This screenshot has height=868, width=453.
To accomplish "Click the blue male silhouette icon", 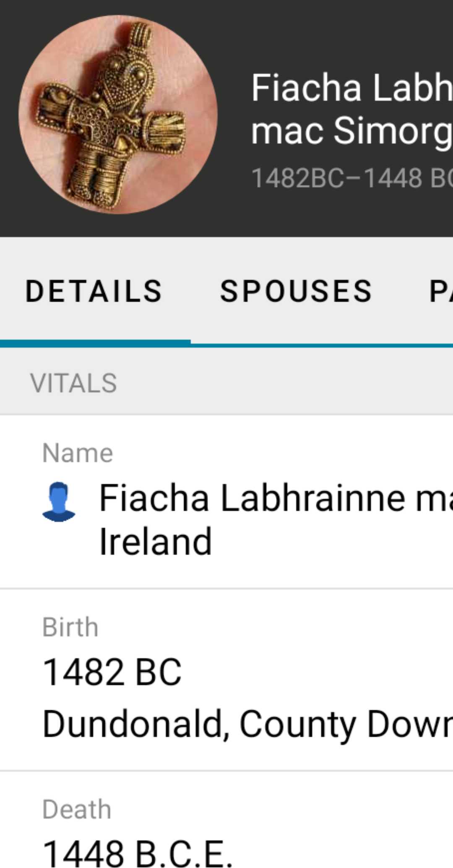I will click(x=59, y=502).
